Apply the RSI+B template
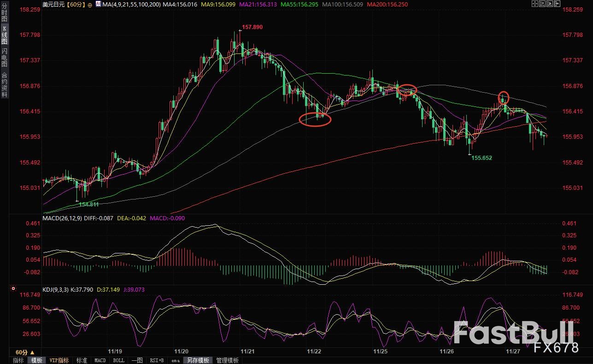This screenshot has height=364, width=593. tap(157, 360)
